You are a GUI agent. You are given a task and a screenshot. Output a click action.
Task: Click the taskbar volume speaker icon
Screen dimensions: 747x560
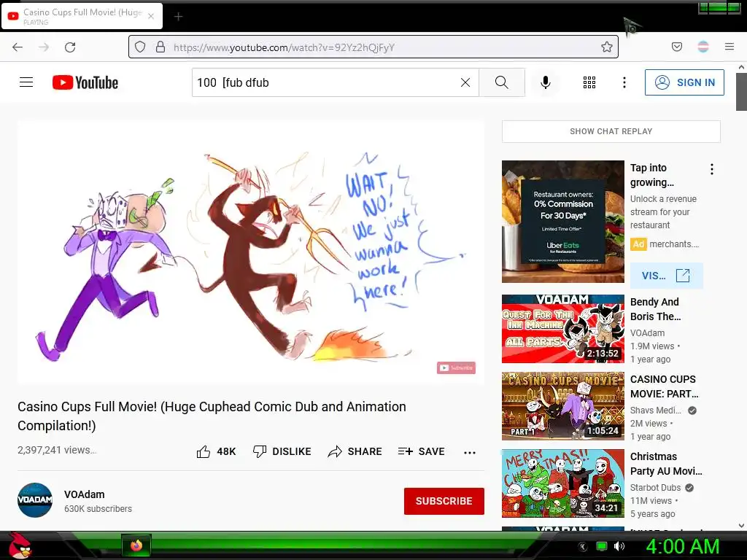pos(619,546)
